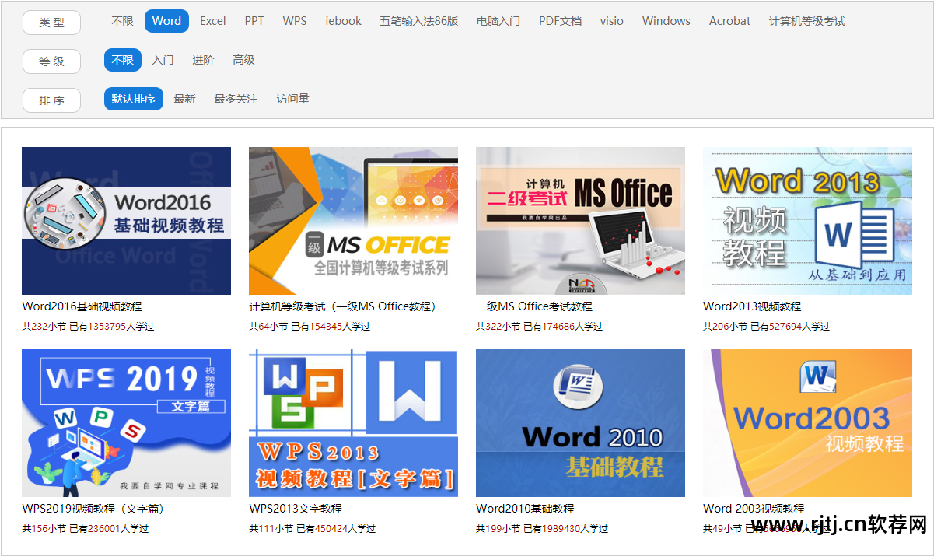Click the 共64小节 已有154345人学过 text

click(310, 327)
